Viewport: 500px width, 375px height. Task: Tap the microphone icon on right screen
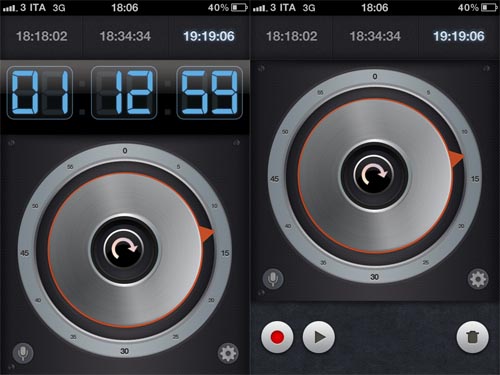pyautogui.click(x=273, y=279)
